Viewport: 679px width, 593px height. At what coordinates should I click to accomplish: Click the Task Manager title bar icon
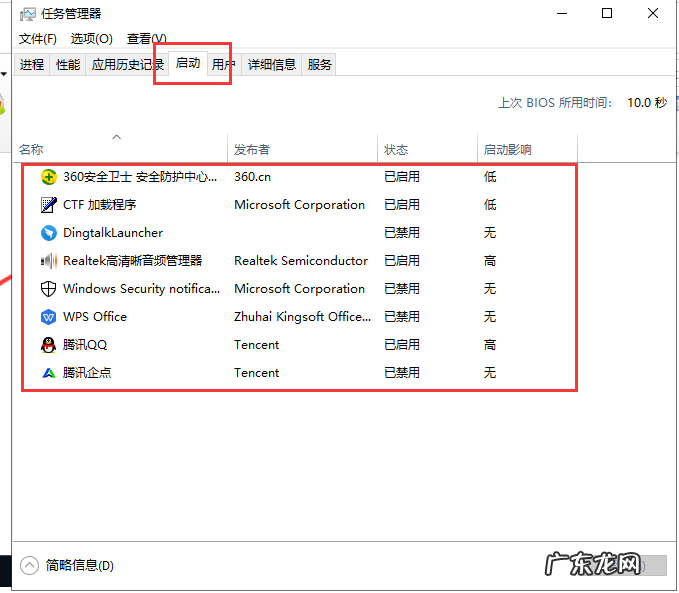tap(27, 14)
